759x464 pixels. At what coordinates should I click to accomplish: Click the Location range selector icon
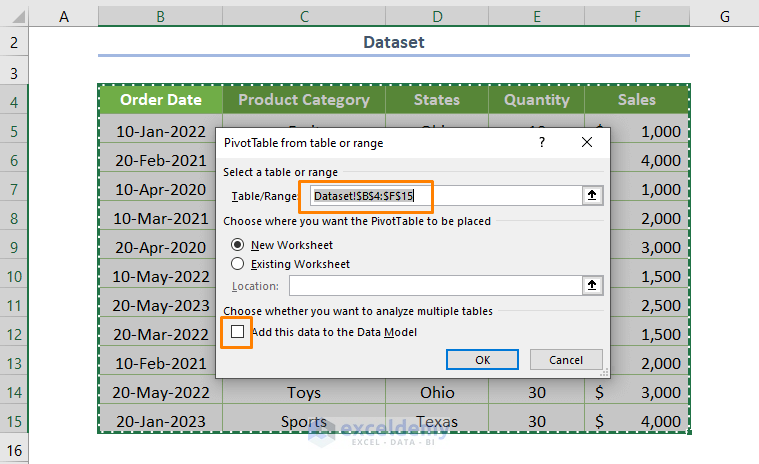point(592,286)
